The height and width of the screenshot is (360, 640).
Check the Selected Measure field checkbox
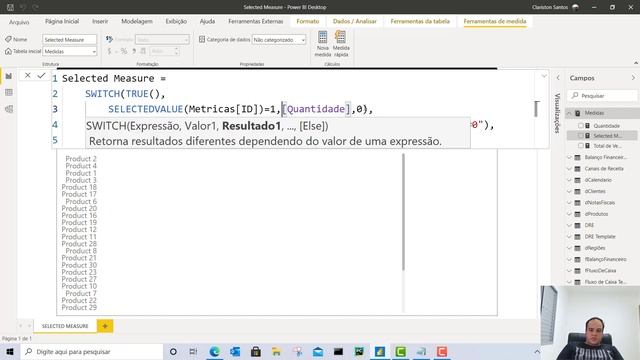580,136
